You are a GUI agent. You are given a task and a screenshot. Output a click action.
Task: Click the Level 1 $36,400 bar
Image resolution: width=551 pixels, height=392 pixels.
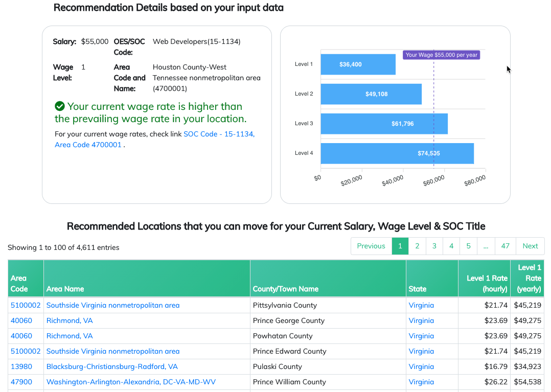pyautogui.click(x=358, y=64)
